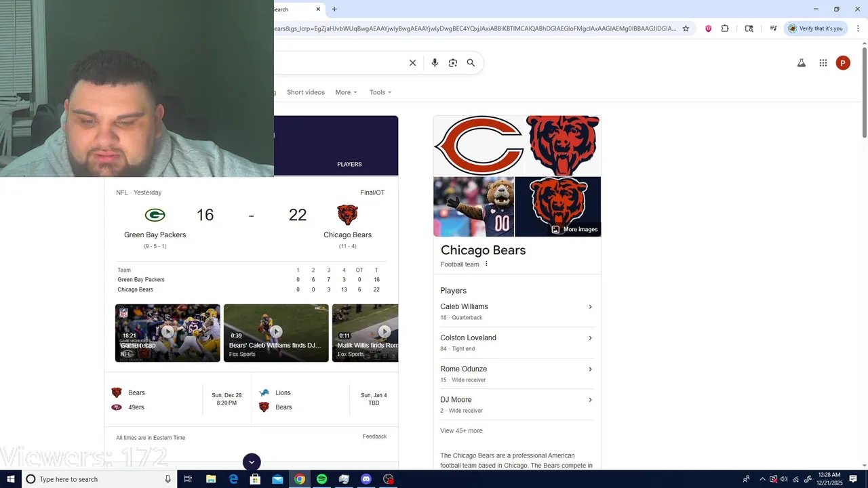
Task: Expand DJ Moore player entry
Action: pos(517,405)
